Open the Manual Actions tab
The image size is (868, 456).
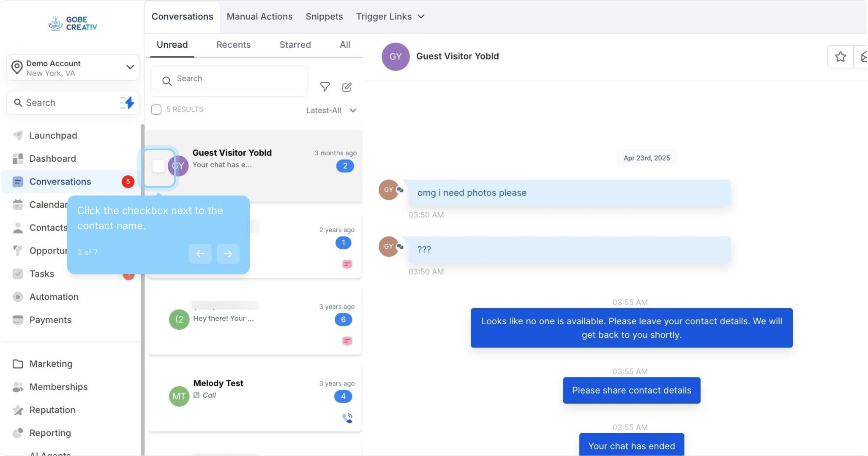[x=259, y=16]
